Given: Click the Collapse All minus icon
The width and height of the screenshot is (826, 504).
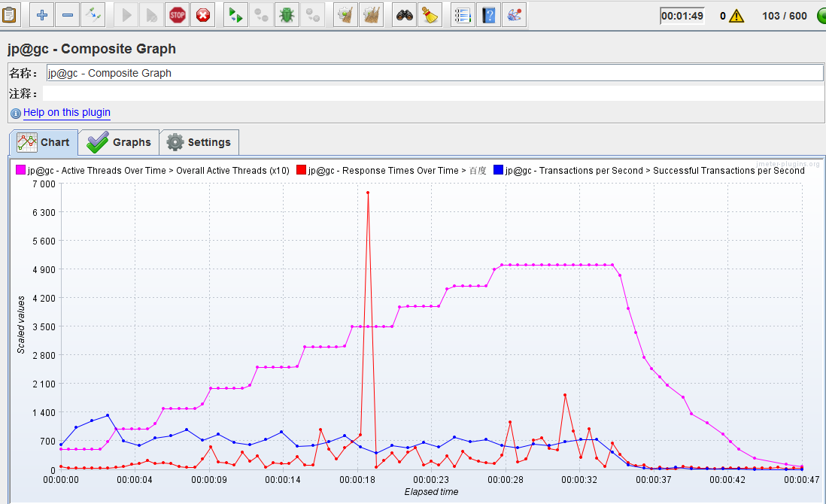Looking at the screenshot, I should pos(68,15).
